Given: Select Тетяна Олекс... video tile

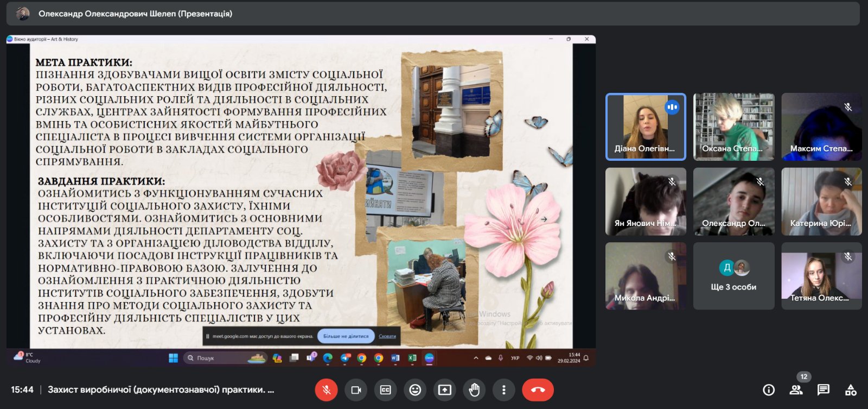Looking at the screenshot, I should tap(821, 276).
